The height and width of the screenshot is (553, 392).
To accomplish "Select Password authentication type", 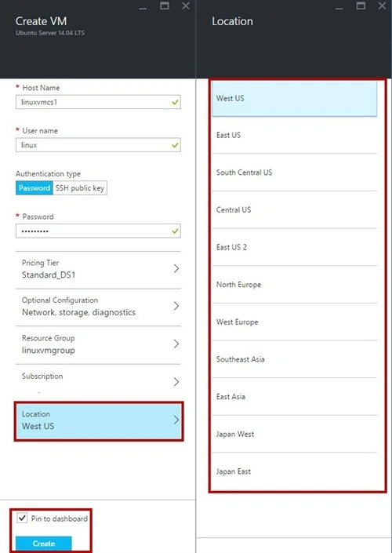I will pyautogui.click(x=34, y=188).
